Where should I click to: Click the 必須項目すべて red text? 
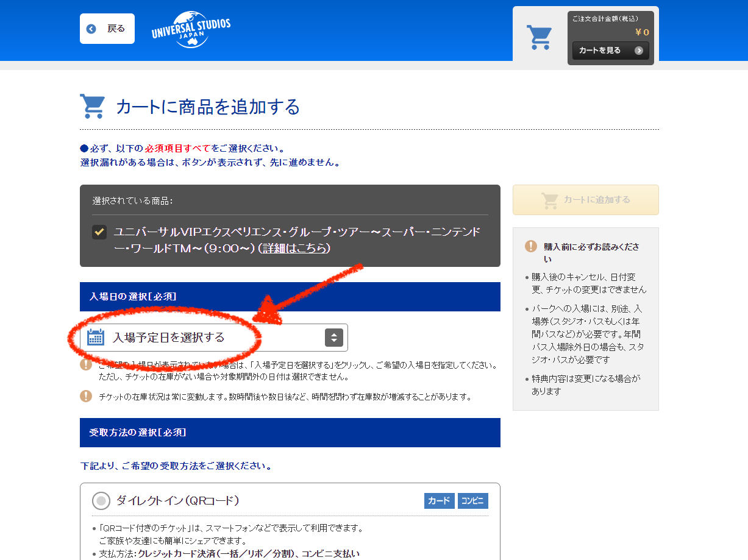point(177,148)
